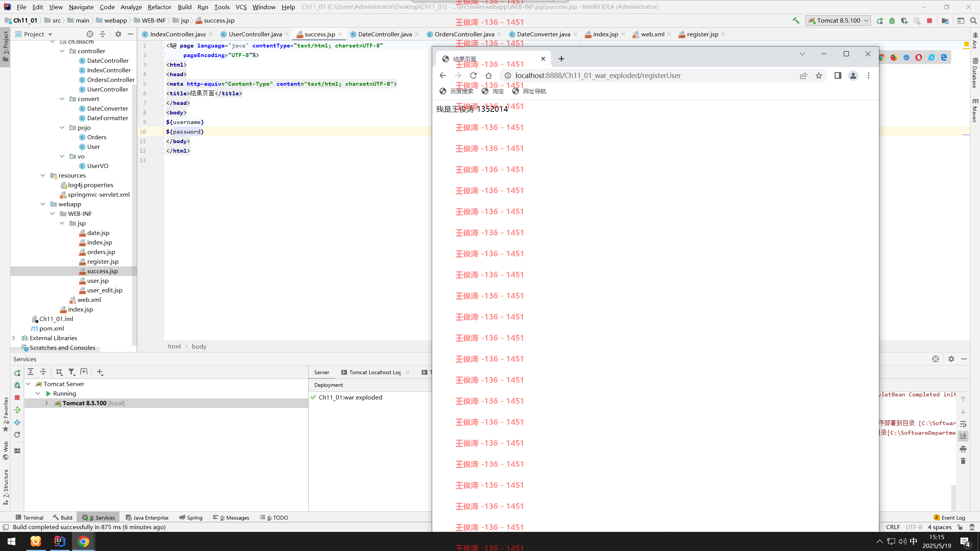Viewport: 980px width, 551px height.
Task: Click Collapse All in Services toolbar
Action: (x=43, y=372)
